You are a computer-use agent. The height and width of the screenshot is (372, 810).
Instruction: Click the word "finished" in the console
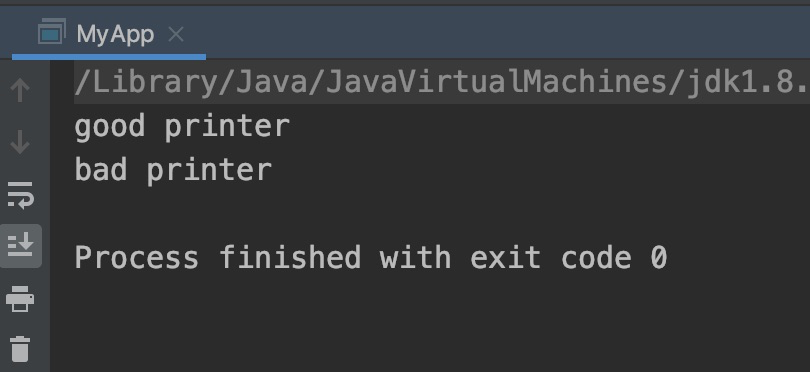click(290, 257)
